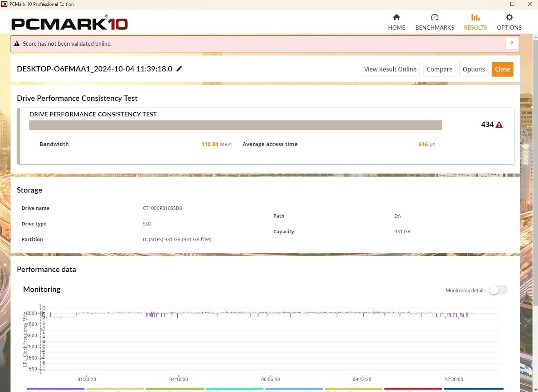
Task: Click the Partition label
Action: click(x=32, y=239)
